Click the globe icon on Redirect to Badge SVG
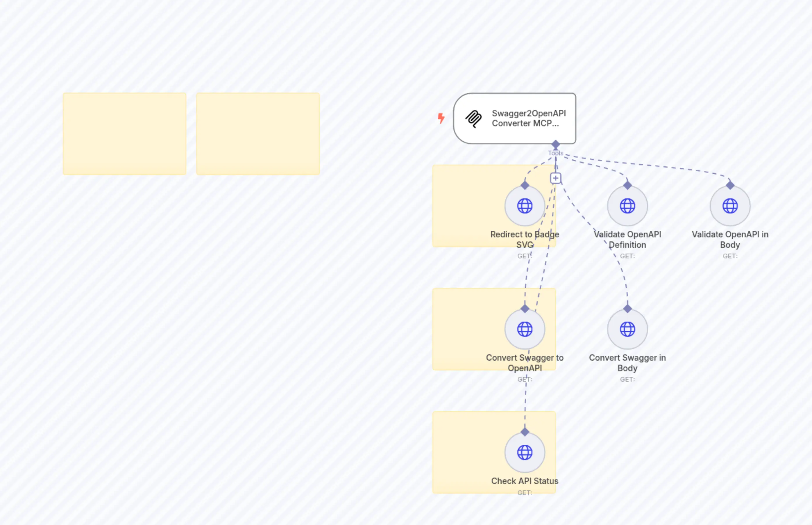 [x=525, y=206]
